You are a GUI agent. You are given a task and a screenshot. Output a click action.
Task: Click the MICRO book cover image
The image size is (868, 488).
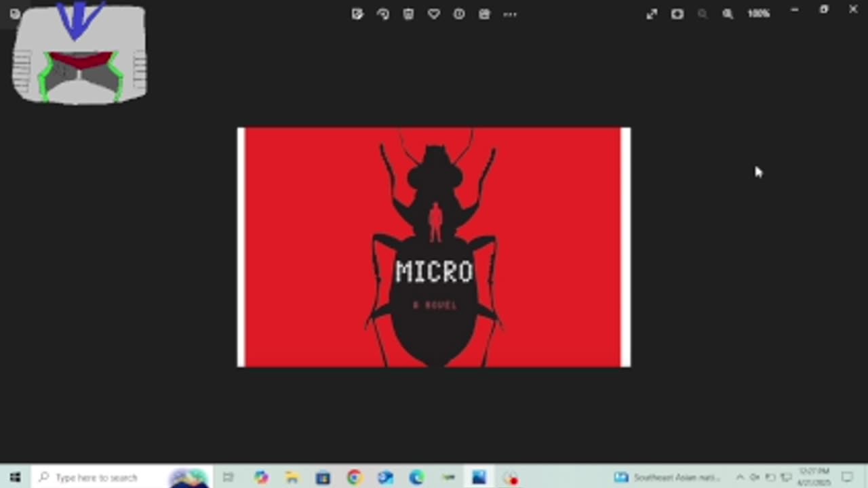(434, 247)
